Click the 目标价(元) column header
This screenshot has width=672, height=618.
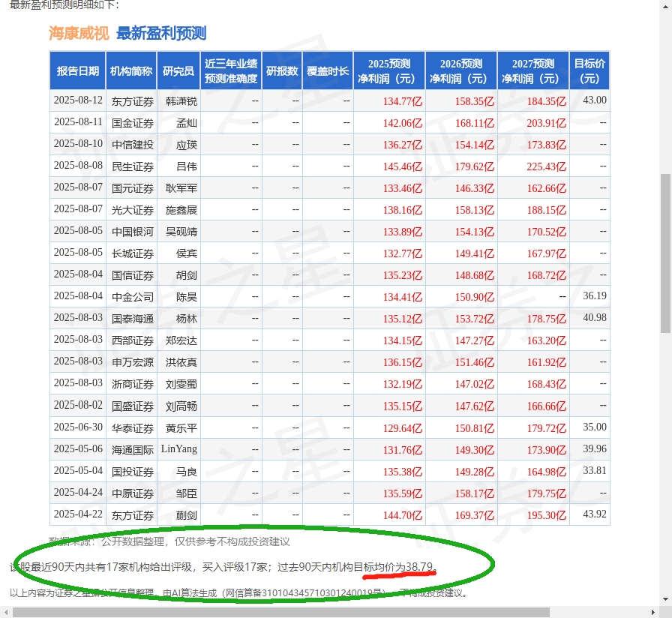[x=589, y=70]
